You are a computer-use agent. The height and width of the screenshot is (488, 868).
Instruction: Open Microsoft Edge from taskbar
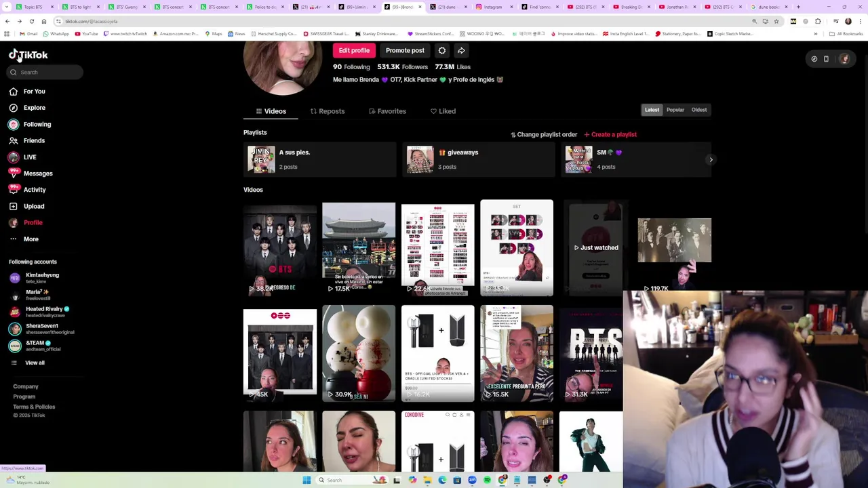442,480
